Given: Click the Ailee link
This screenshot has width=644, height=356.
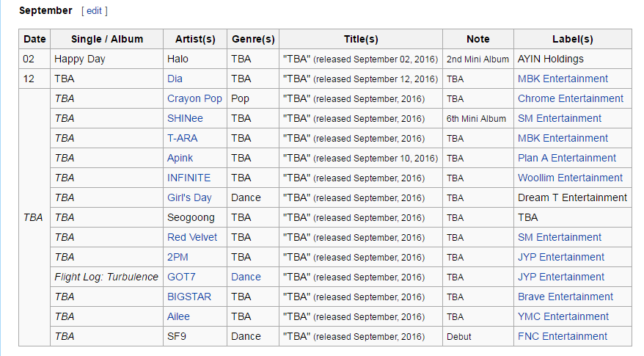Looking at the screenshot, I should [178, 316].
